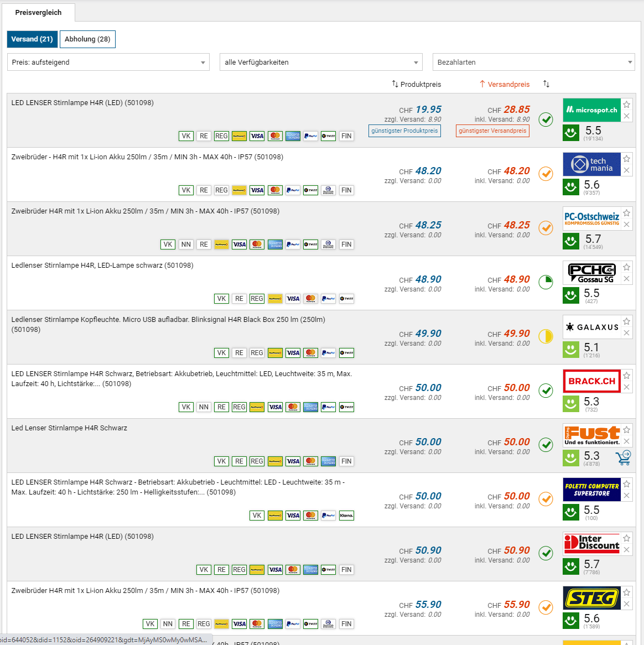
Task: Click the Klarna icon in Foletti row
Action: coord(346,516)
